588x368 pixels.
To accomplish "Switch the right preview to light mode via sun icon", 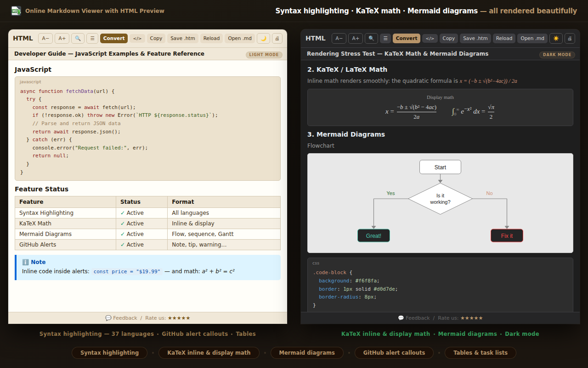I will pos(556,38).
